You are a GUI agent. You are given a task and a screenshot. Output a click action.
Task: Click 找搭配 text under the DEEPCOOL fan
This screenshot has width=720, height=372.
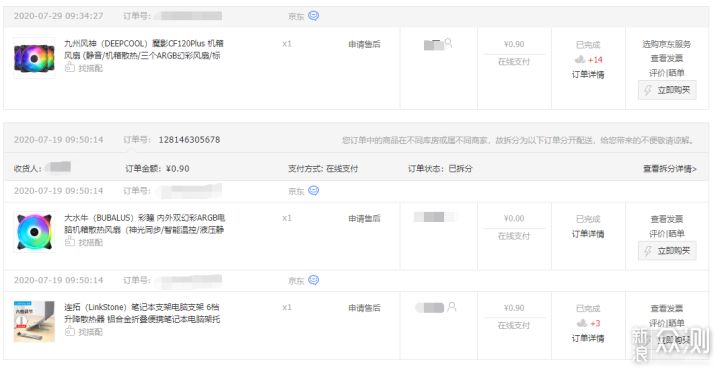90,68
